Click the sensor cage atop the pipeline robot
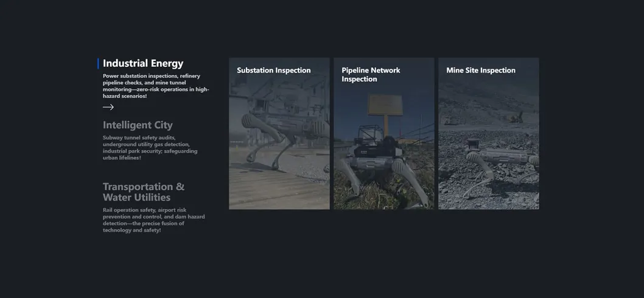 pos(371,133)
